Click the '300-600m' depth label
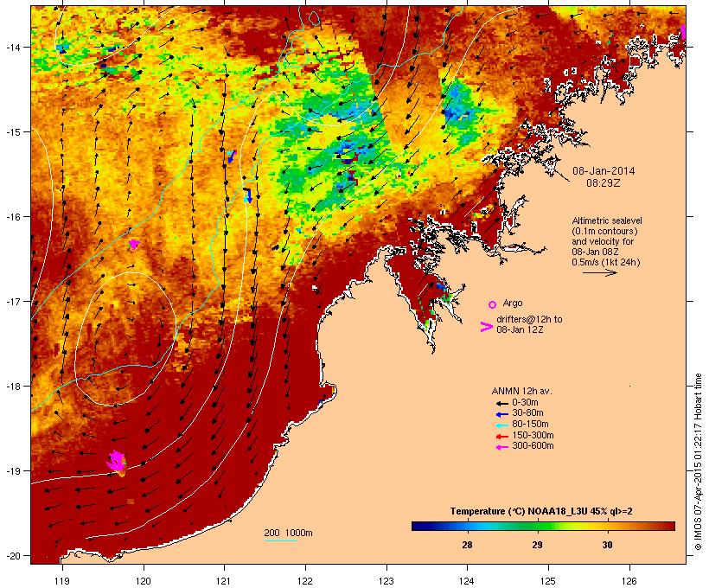 coord(533,446)
